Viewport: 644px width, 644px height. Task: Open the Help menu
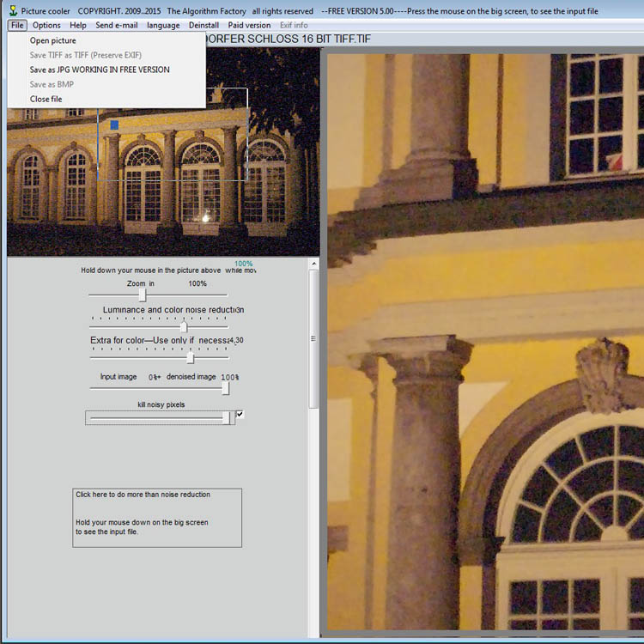pos(77,25)
